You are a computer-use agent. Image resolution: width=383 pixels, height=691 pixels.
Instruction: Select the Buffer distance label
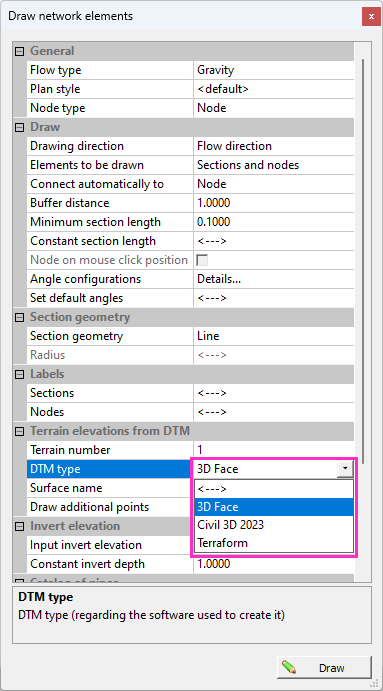click(x=70, y=203)
